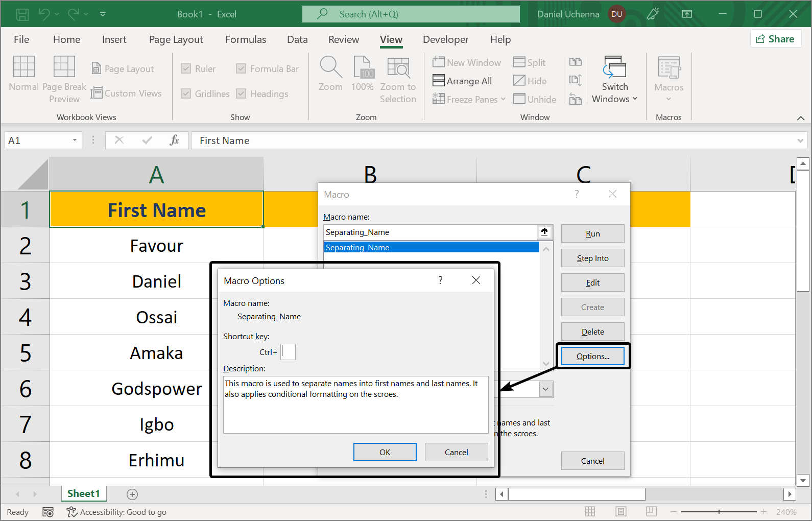Click collapse icon beside Macro name field
The image size is (812, 521).
[544, 232]
